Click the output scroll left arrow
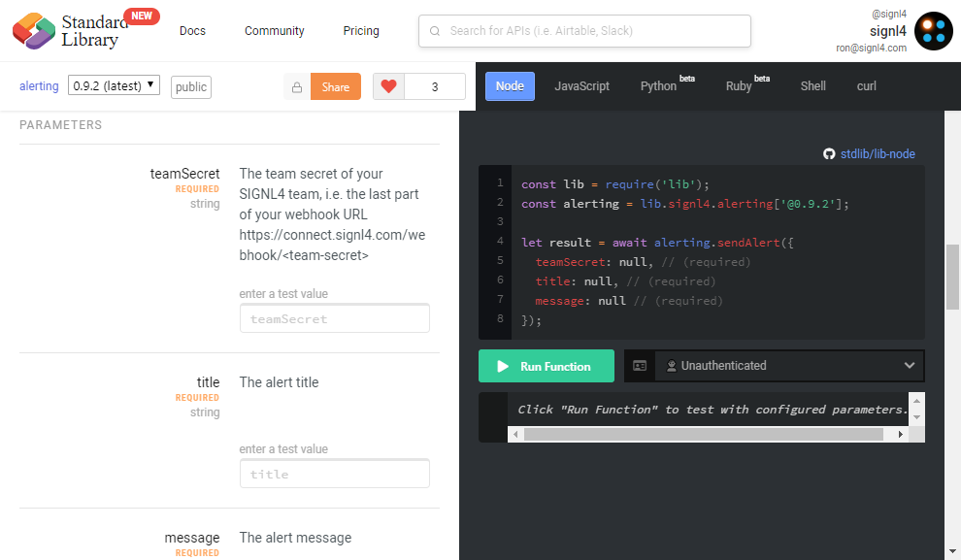The width and height of the screenshot is (961, 560). coord(515,435)
